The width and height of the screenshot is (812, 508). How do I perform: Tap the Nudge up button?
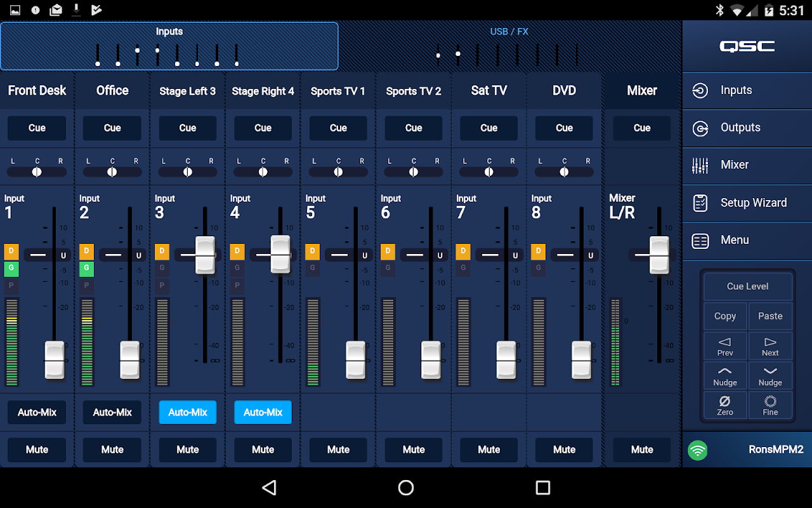coord(725,376)
